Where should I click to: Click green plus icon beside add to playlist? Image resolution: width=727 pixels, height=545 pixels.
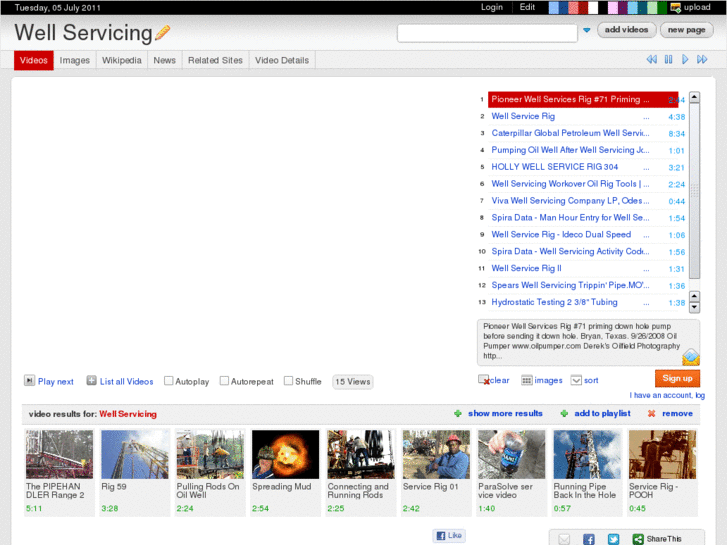[x=564, y=413]
